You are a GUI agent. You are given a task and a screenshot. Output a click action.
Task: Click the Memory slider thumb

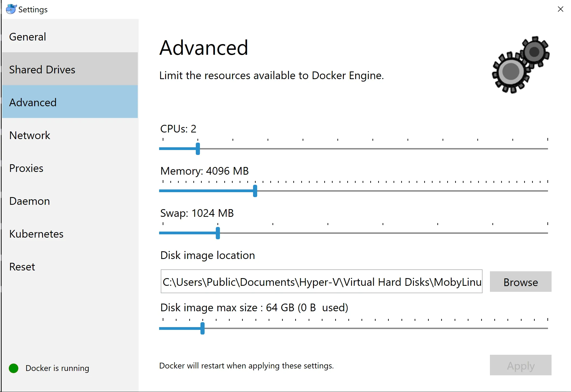255,191
